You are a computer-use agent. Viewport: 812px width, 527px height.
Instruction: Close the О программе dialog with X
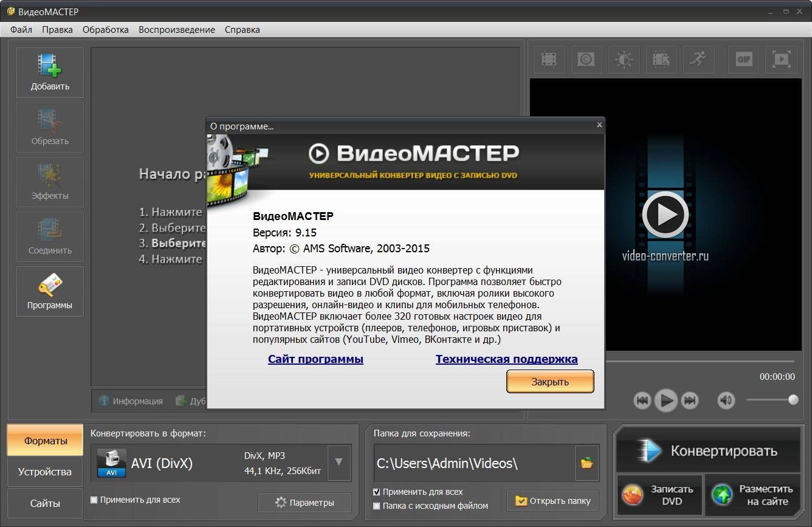click(599, 125)
